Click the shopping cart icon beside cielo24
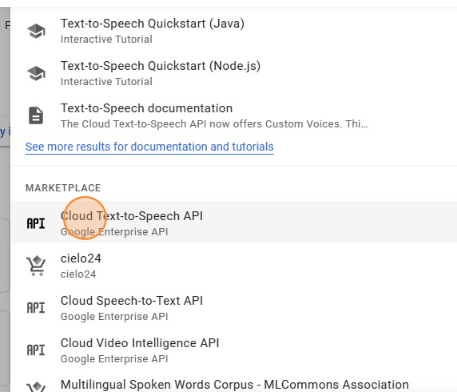This screenshot has height=392, width=457. [36, 266]
